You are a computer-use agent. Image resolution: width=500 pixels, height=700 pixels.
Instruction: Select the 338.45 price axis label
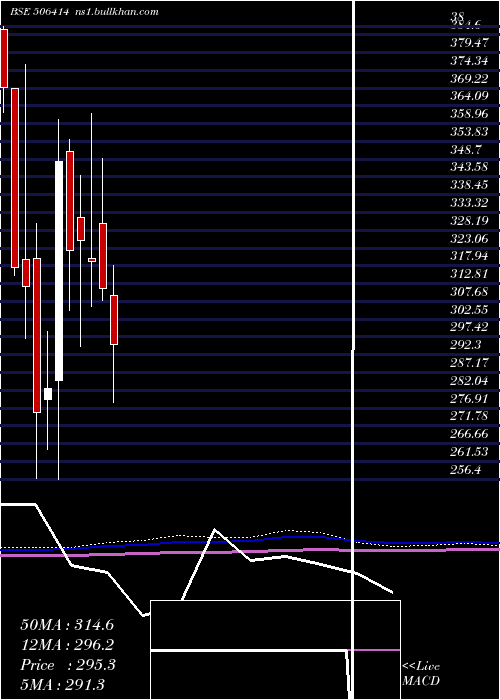point(469,185)
